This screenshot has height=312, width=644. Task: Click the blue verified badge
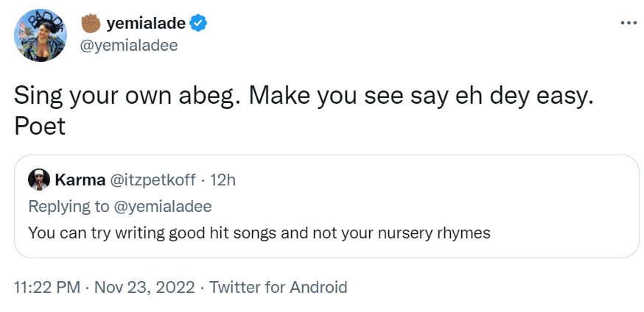199,24
